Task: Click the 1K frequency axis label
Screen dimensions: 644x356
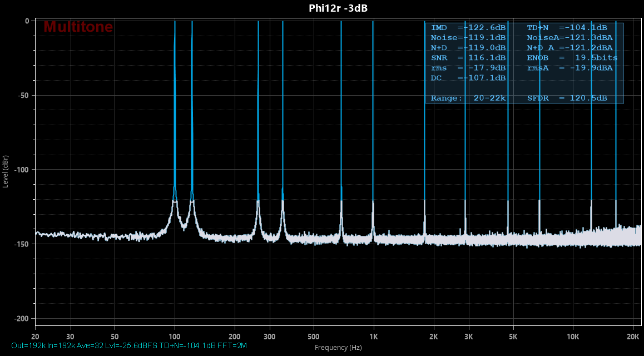Action: [373, 337]
